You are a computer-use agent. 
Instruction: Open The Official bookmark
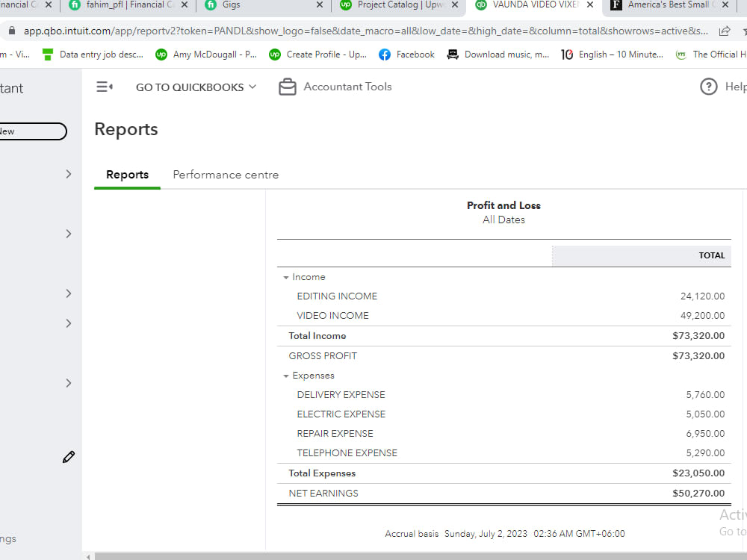711,55
